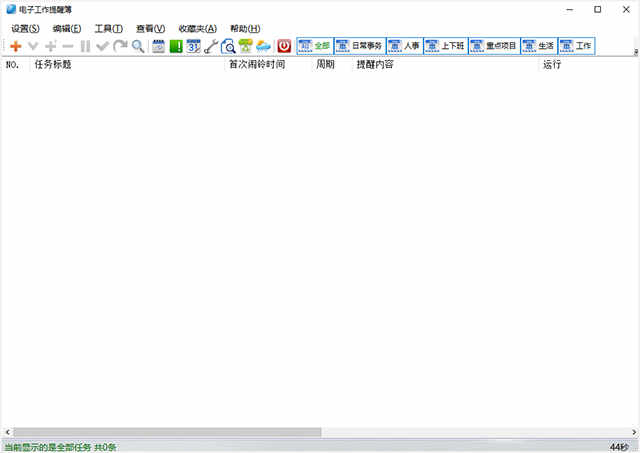Viewport: 640px width, 453px height.
Task: Open the green exclamation reminder icon
Action: coord(176,46)
